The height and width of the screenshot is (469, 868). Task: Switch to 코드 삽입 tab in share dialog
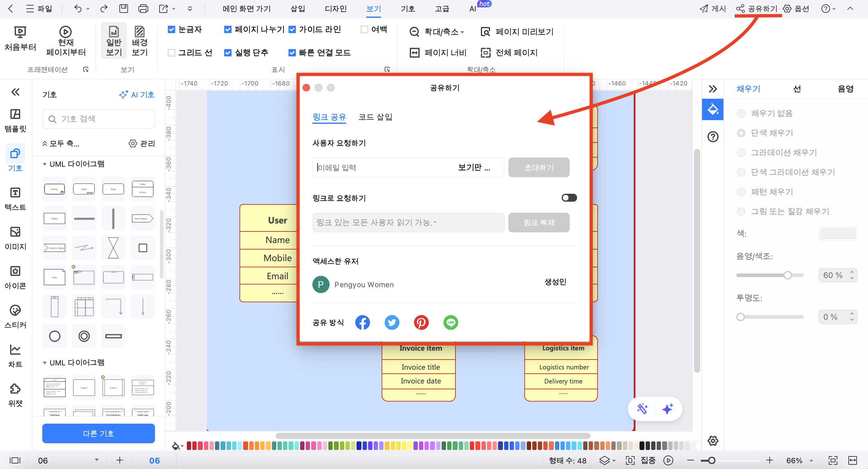click(375, 117)
